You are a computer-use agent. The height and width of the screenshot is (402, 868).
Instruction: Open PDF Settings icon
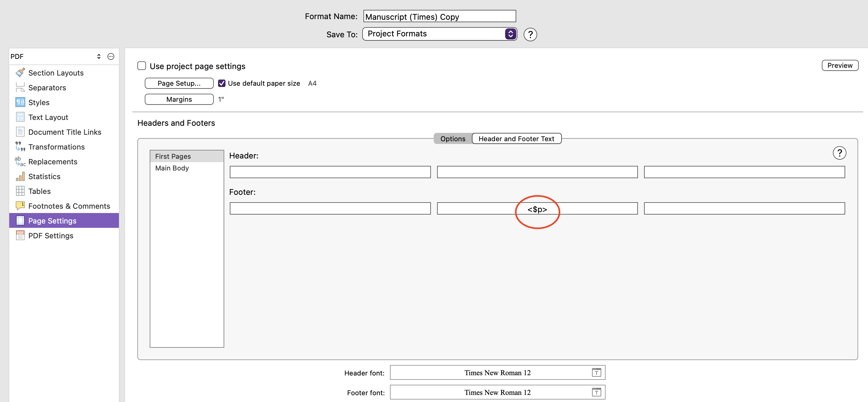[20, 236]
